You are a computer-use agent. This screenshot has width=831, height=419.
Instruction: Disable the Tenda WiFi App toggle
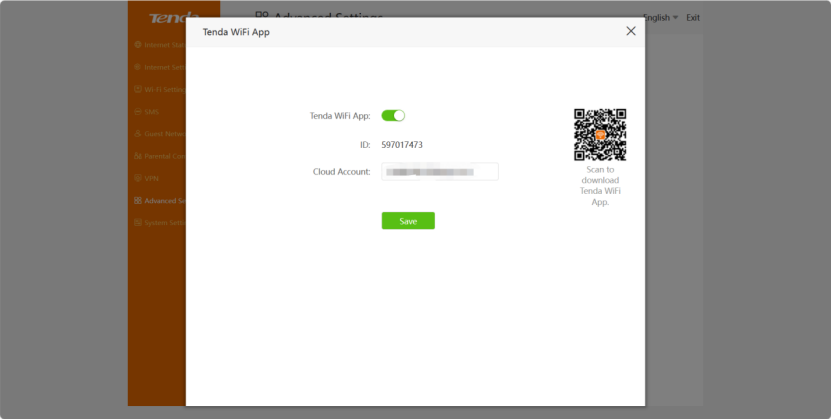[x=393, y=116]
